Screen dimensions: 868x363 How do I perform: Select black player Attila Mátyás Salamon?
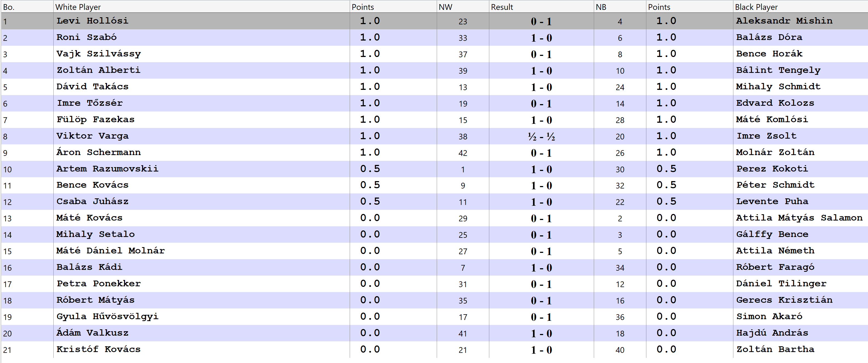click(x=799, y=218)
